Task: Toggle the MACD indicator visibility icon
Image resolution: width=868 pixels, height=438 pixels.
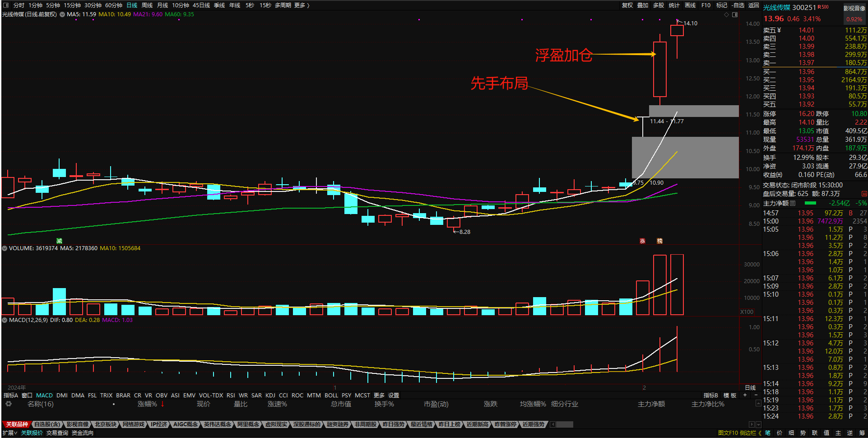Action: click(5, 320)
